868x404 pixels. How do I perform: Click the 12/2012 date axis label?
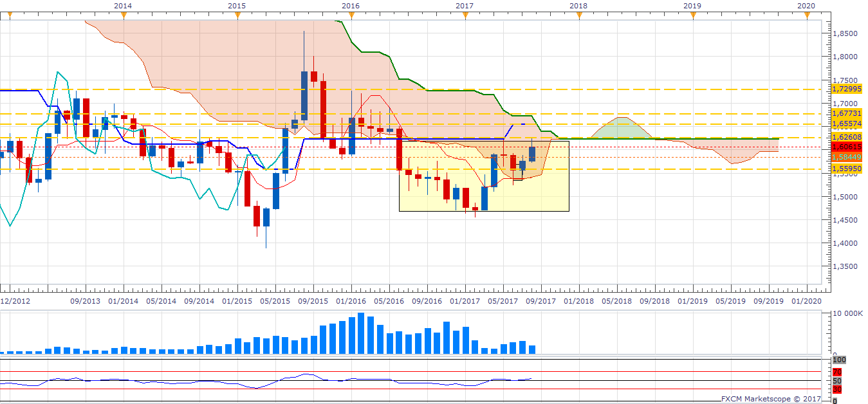[x=15, y=301]
